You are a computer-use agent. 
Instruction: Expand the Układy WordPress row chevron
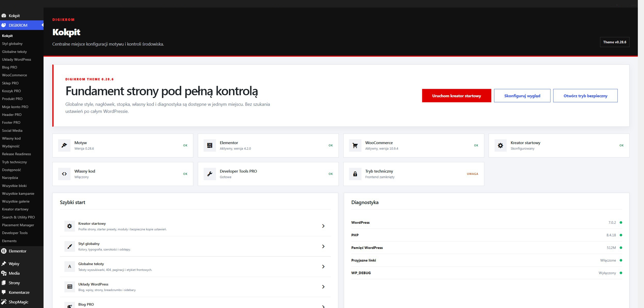coord(323,287)
